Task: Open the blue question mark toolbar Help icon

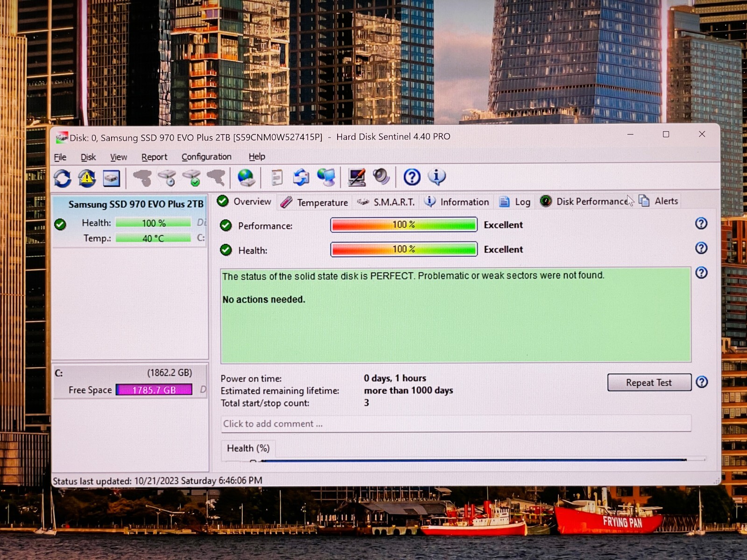Action: [x=412, y=177]
